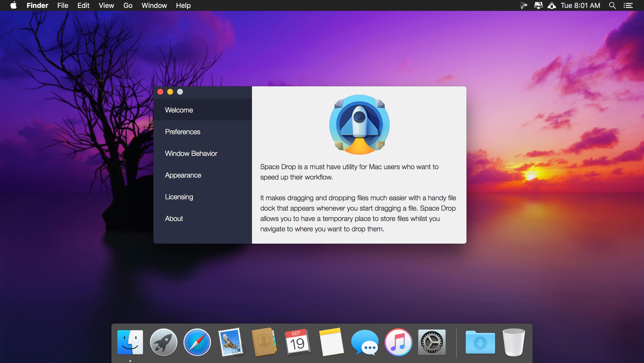The width and height of the screenshot is (644, 363).
Task: Go to the Appearance section
Action: pyautogui.click(x=183, y=175)
